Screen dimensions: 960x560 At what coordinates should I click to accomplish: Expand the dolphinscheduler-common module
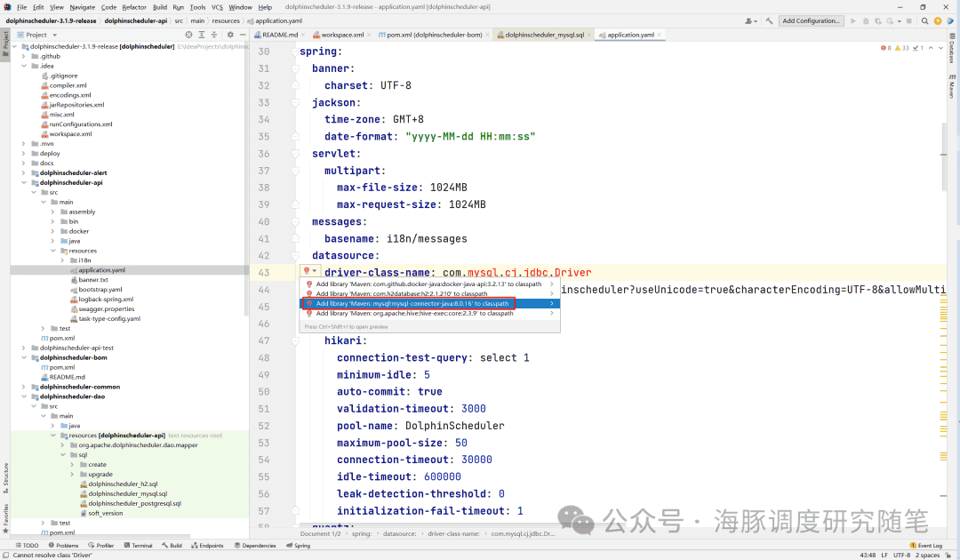click(26, 387)
